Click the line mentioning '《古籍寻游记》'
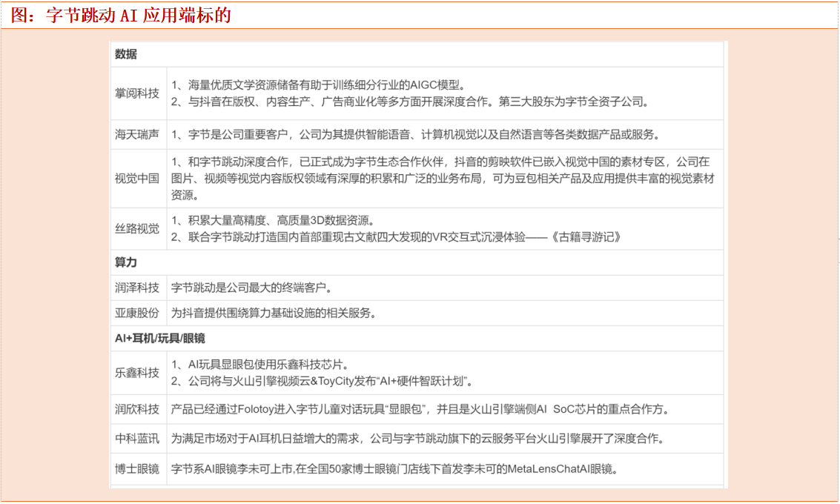Viewport: 840px width, 504px height. 397,236
